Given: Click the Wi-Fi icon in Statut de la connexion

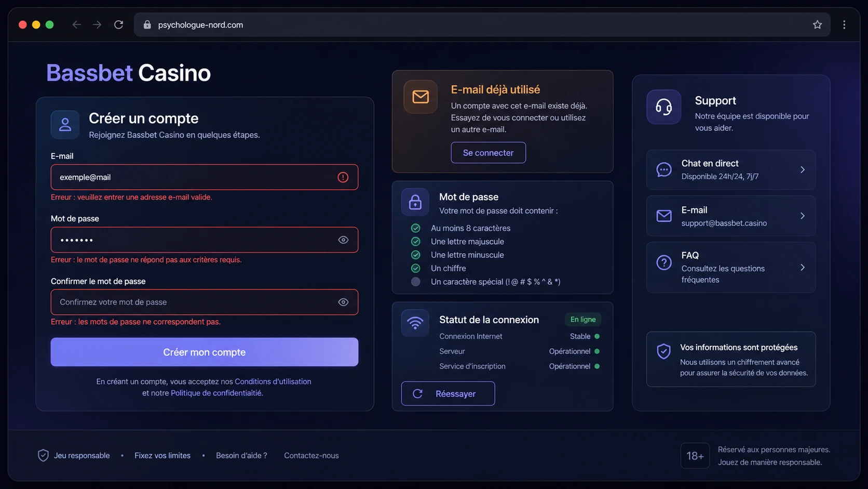Looking at the screenshot, I should pyautogui.click(x=415, y=323).
